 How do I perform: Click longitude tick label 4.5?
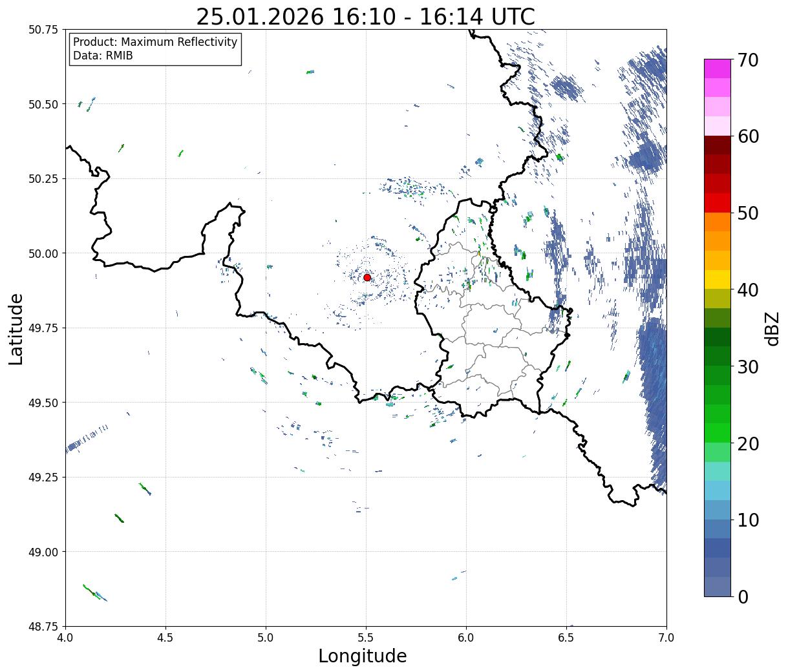(165, 638)
